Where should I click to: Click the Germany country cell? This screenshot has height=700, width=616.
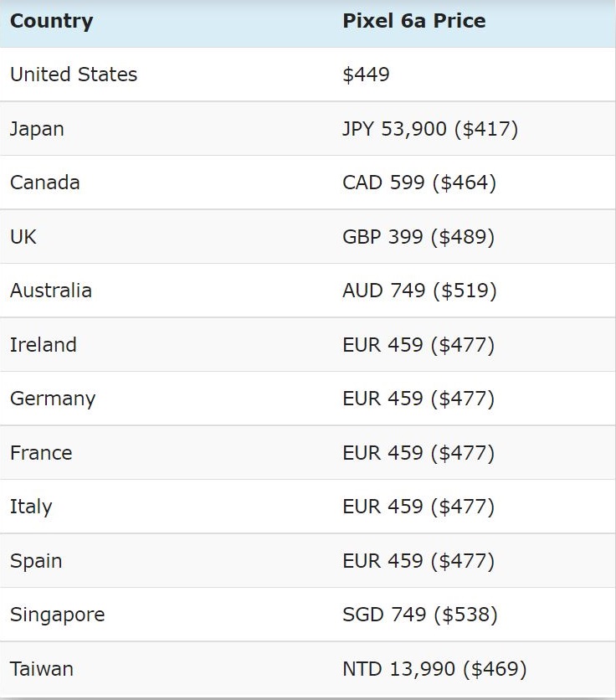pos(53,399)
